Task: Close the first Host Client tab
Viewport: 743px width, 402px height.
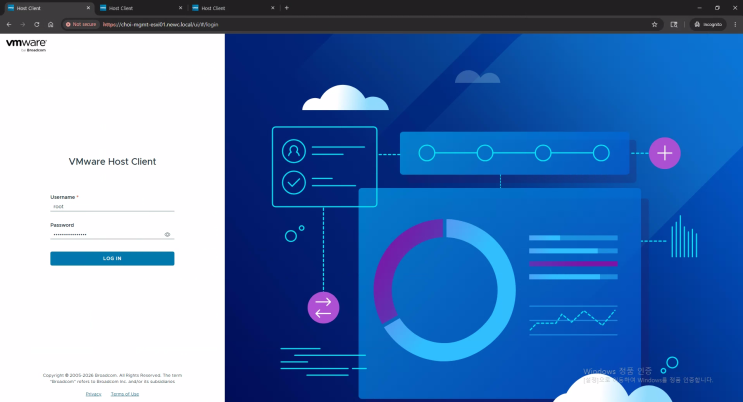Action: coord(88,8)
